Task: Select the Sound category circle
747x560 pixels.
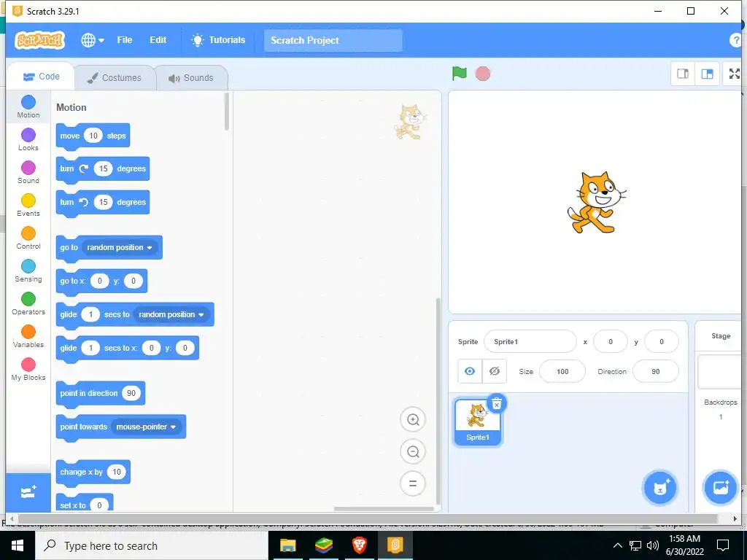Action: pyautogui.click(x=28, y=168)
